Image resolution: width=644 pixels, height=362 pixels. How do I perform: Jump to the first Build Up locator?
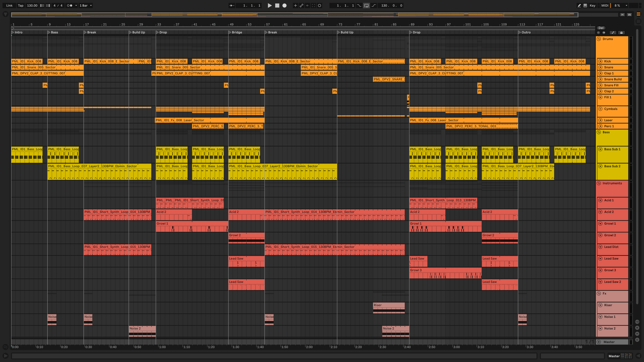pyautogui.click(x=137, y=32)
